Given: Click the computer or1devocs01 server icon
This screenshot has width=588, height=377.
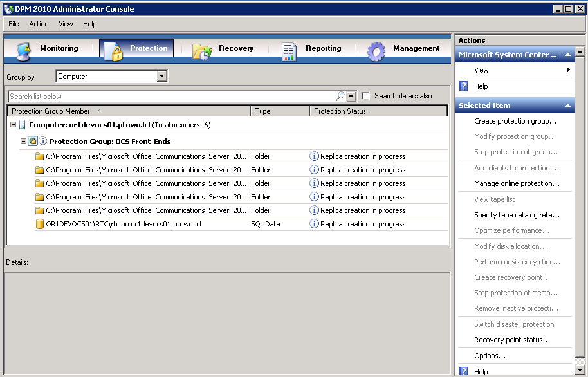Looking at the screenshot, I should (x=23, y=125).
